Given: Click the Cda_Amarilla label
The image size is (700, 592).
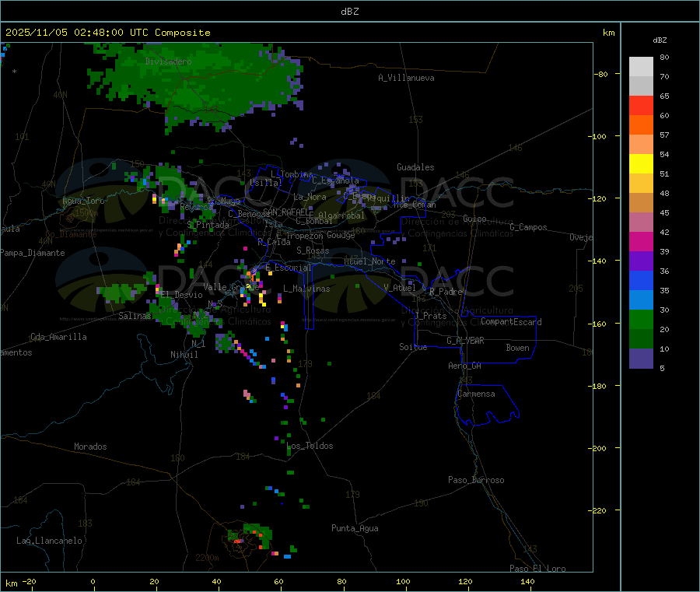Looking at the screenshot, I should coord(58,337).
